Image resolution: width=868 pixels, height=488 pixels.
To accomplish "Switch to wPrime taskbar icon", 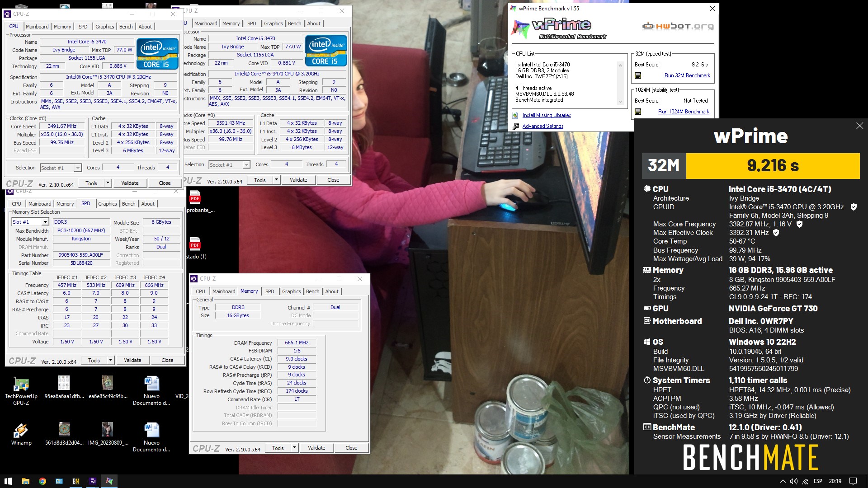I will click(x=109, y=481).
